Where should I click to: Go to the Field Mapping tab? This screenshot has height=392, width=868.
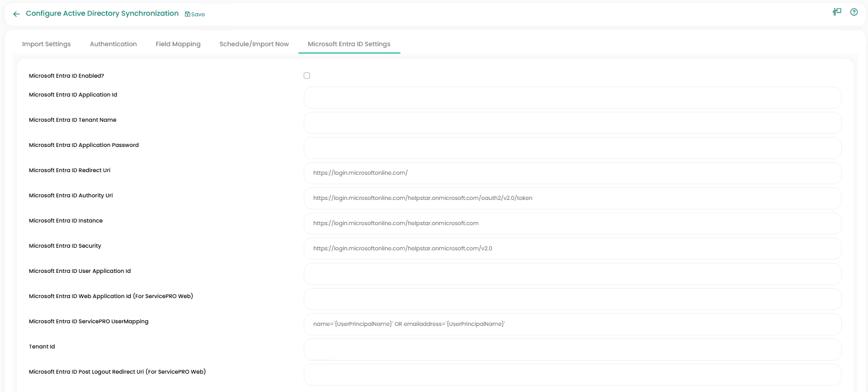(178, 44)
